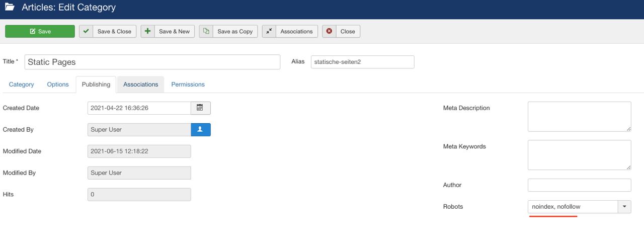
Task: Select the Associations tab
Action: 140,85
